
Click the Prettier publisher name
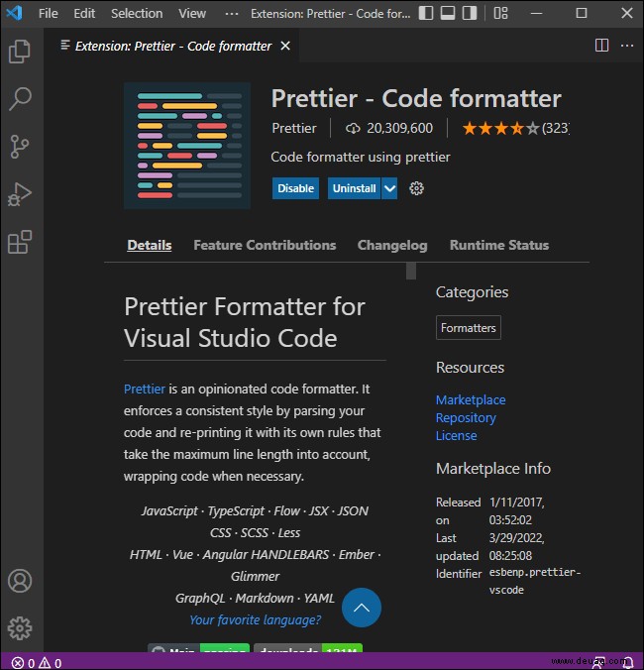[x=294, y=128]
